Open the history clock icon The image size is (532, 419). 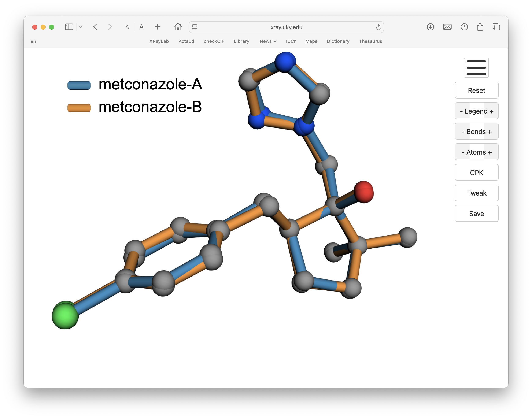[464, 27]
